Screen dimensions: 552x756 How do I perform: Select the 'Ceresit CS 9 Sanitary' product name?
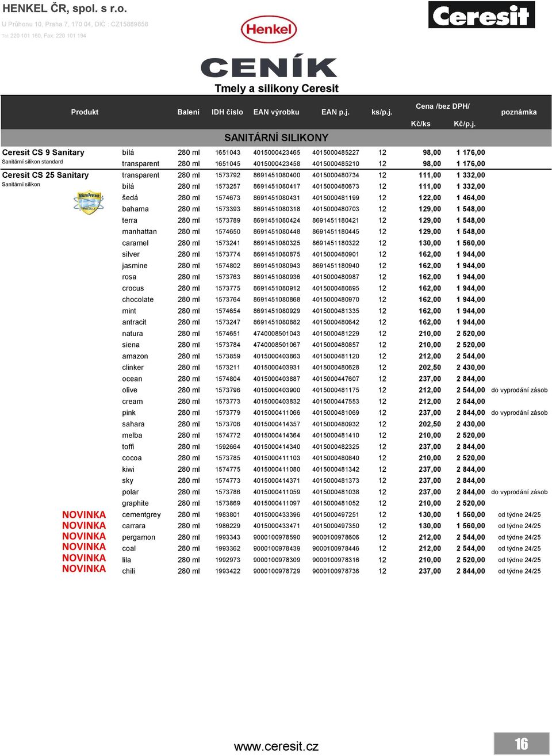(x=43, y=152)
